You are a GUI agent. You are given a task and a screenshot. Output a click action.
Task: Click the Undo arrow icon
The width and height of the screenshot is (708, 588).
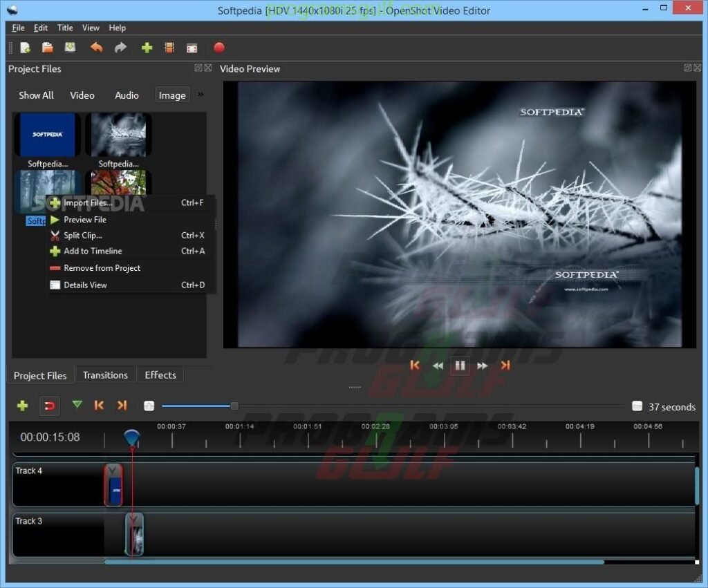97,48
